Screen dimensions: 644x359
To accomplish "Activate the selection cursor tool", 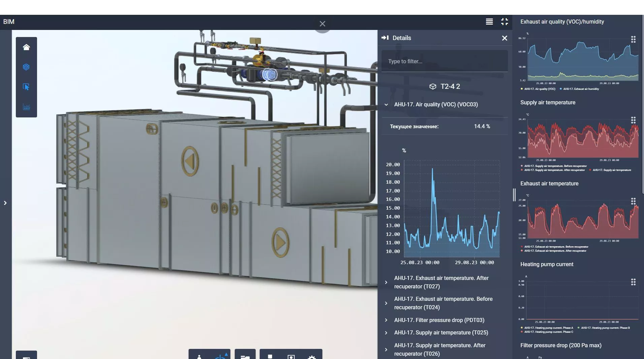I will [26, 87].
